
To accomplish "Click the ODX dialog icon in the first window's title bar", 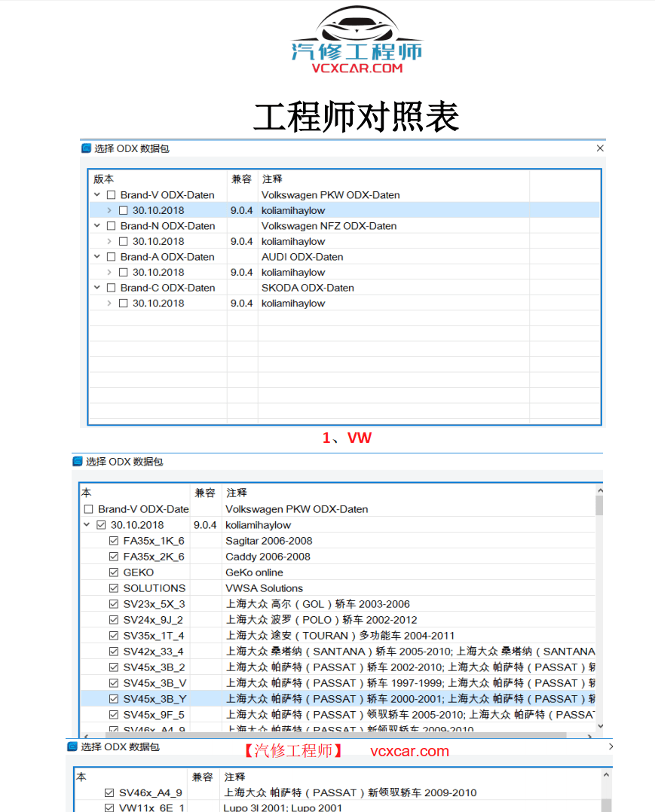I will [x=85, y=148].
